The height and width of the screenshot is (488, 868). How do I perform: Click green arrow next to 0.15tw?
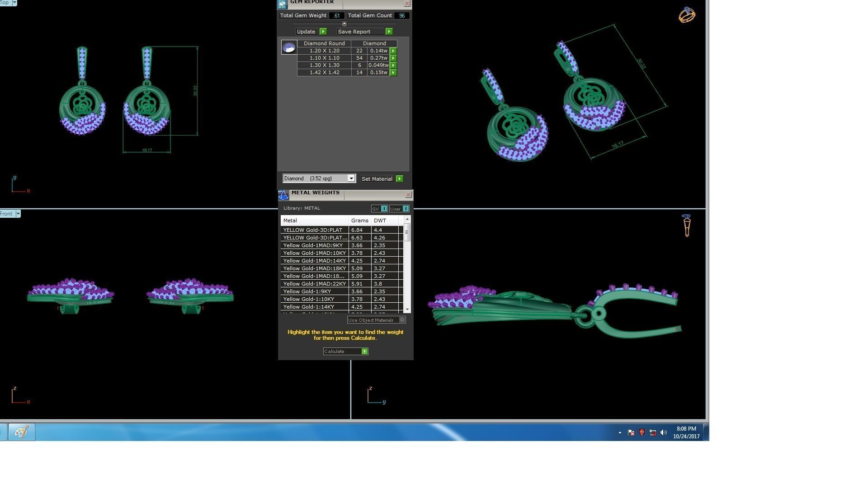pos(393,73)
